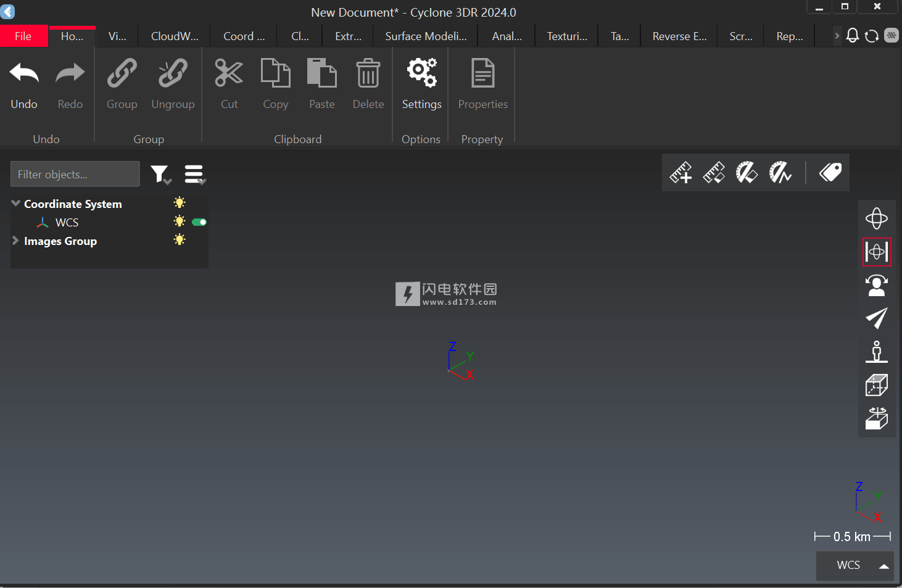Toggle the WCS active green switch
Viewport: 902px width, 588px height.
click(x=199, y=222)
